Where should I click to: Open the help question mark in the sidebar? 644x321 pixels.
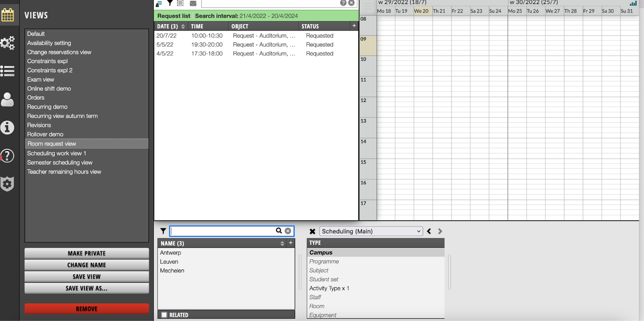tap(7, 155)
